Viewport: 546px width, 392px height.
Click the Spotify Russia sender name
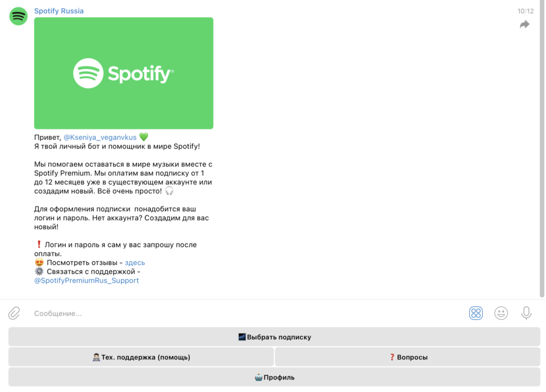pyautogui.click(x=59, y=11)
